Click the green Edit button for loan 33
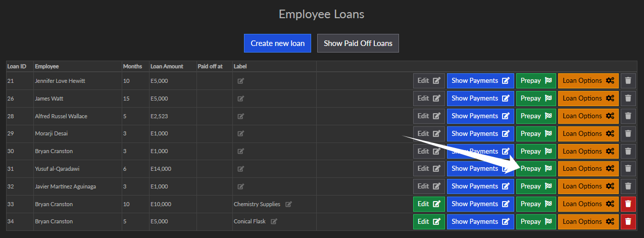Screen dimensions: 644x238 (429, 204)
